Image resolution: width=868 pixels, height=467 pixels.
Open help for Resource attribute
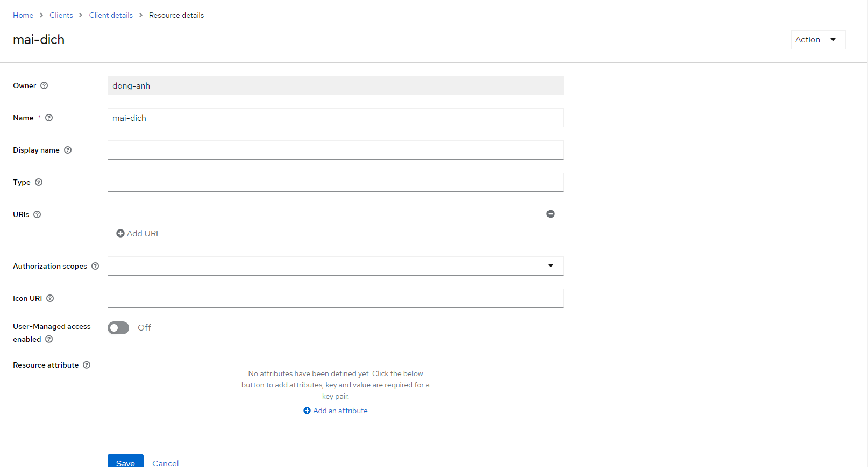(x=87, y=365)
